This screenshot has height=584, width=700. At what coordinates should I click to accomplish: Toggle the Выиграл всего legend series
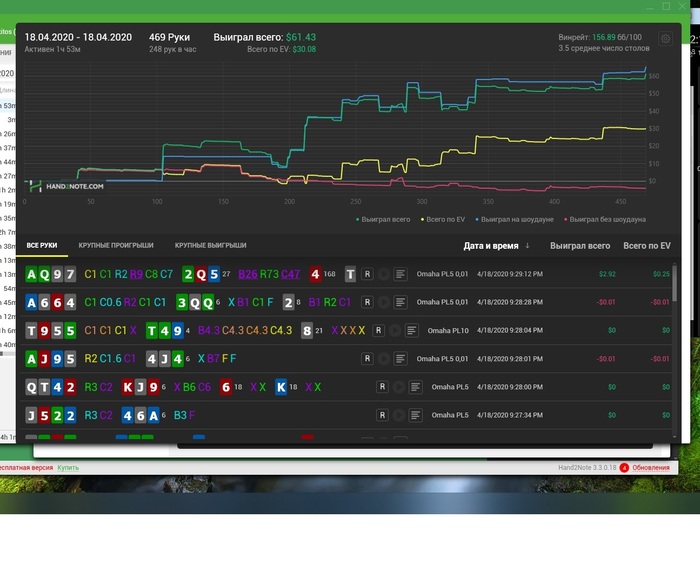pos(383,219)
